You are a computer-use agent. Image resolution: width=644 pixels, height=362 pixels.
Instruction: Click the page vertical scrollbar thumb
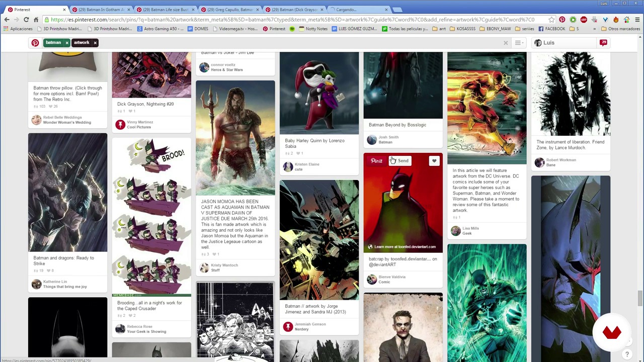(x=640, y=298)
